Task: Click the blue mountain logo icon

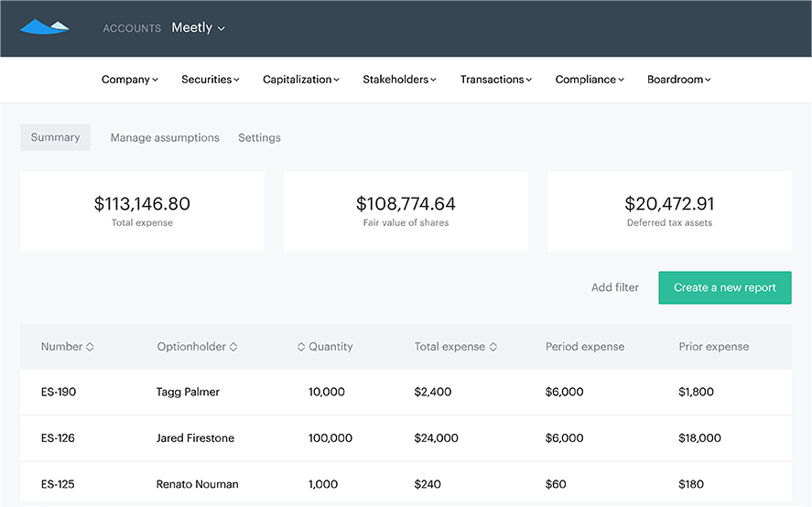Action: pyautogui.click(x=45, y=27)
